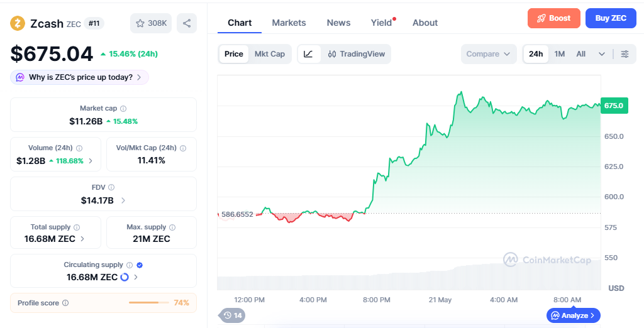Show Profile score info icon

(x=65, y=303)
